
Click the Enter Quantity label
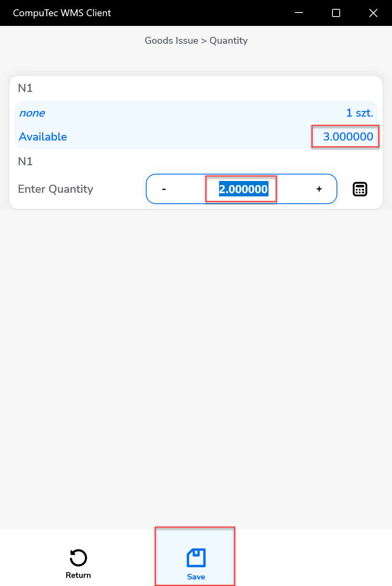[55, 189]
